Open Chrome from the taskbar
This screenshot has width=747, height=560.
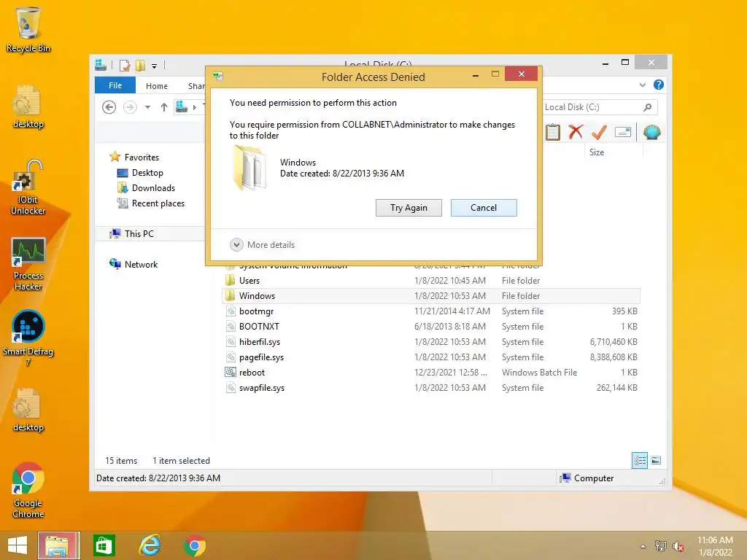pyautogui.click(x=194, y=545)
